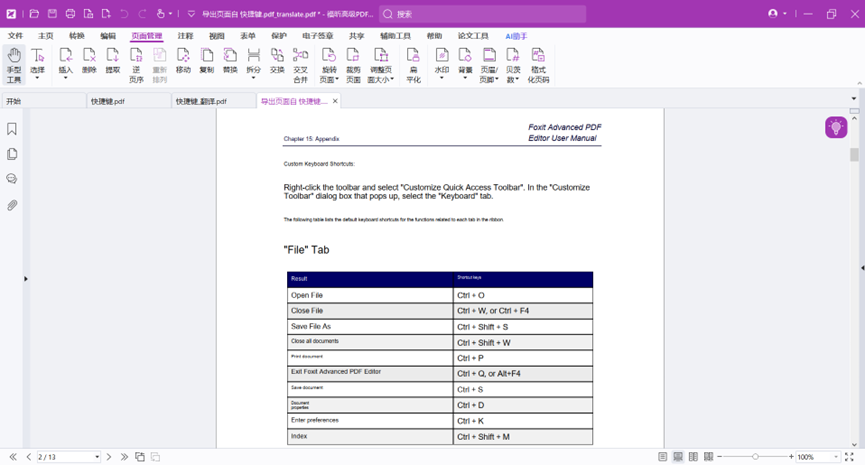Image resolution: width=865 pixels, height=465 pixels.
Task: Switch to the Convert (转换) ribbon tab
Action: tap(77, 36)
